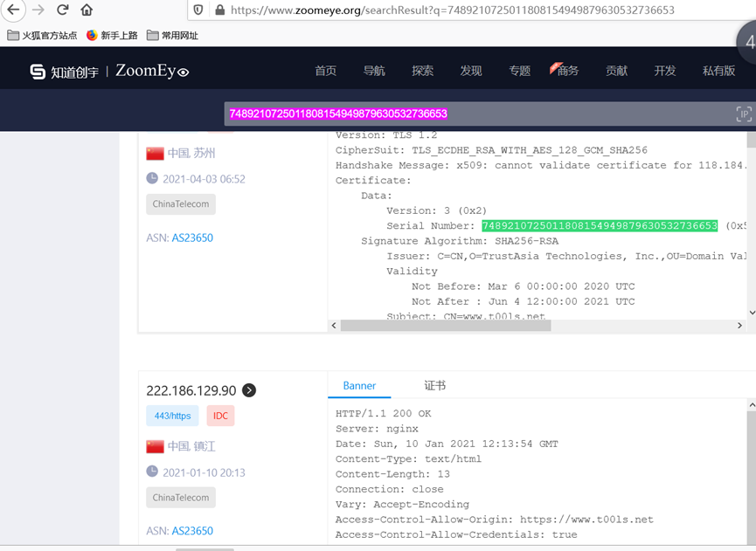This screenshot has width=756, height=551.
Task: Switch to the 证书 tab
Action: tap(434, 385)
